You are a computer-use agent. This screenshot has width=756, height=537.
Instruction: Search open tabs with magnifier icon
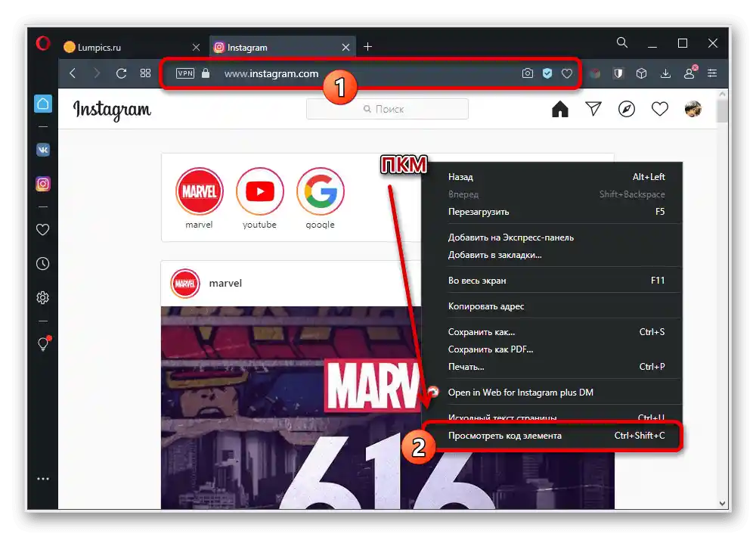(x=622, y=42)
